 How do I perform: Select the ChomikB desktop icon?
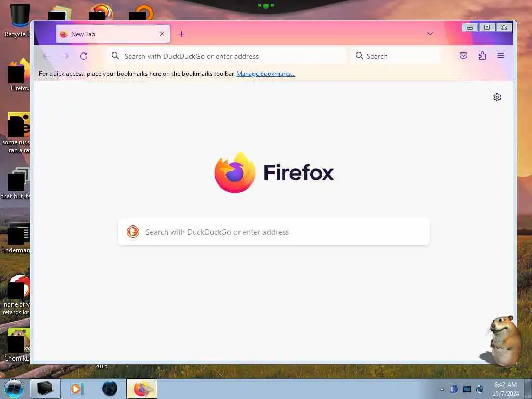coord(17,344)
